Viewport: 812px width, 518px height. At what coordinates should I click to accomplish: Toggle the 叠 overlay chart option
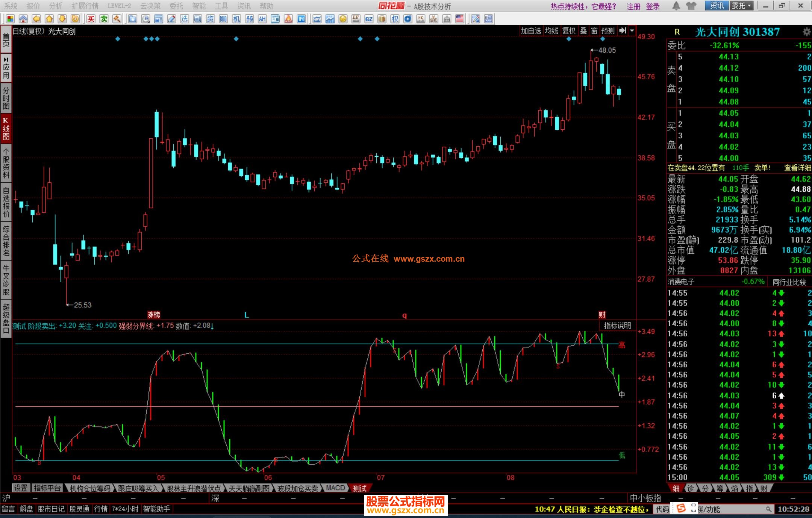coord(583,31)
